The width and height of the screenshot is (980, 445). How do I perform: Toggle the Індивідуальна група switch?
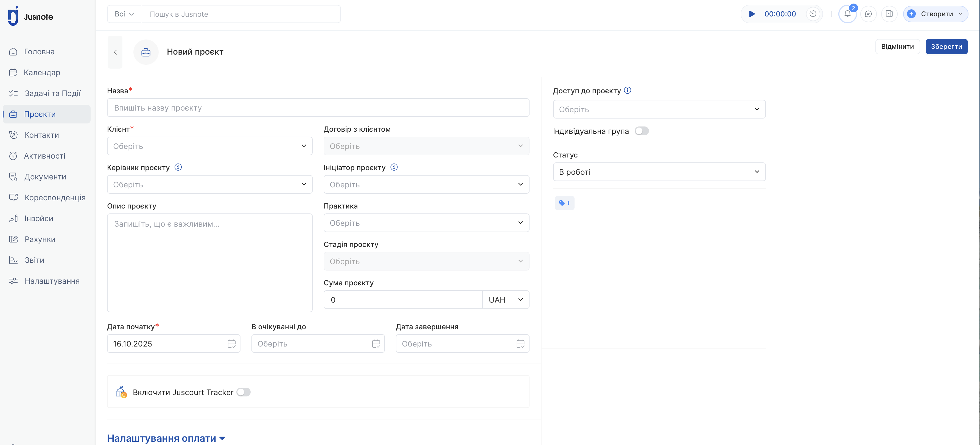tap(642, 131)
